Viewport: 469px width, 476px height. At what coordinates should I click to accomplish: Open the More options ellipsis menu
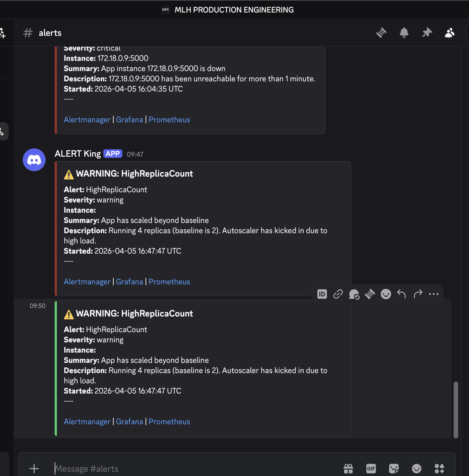point(434,294)
